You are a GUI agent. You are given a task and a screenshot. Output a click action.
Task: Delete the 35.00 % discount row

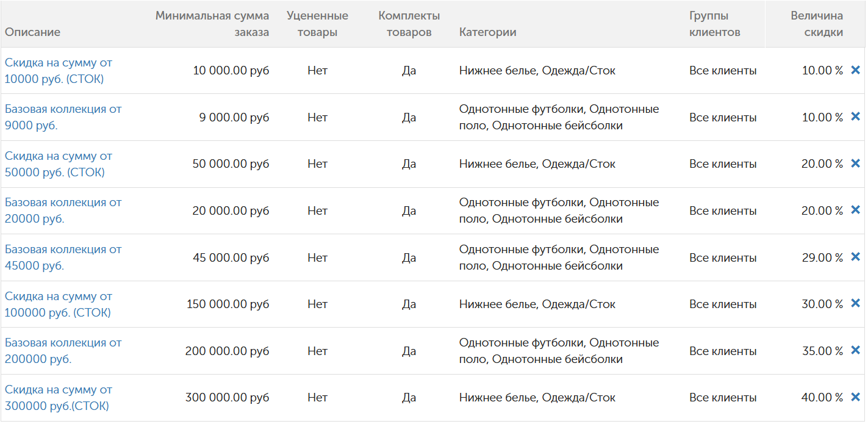(x=855, y=350)
